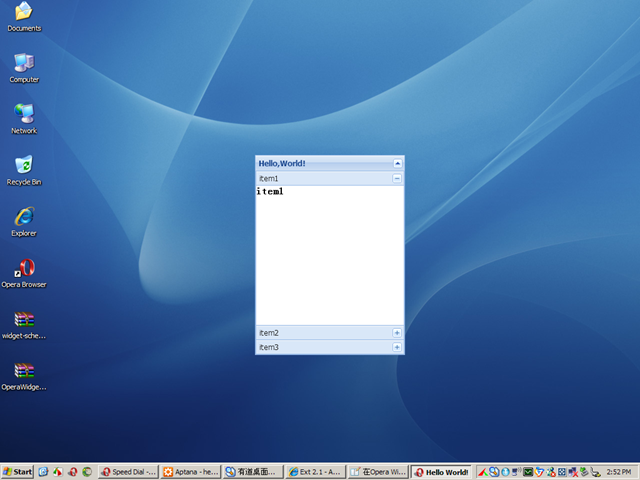Open the Start menu

click(x=18, y=471)
